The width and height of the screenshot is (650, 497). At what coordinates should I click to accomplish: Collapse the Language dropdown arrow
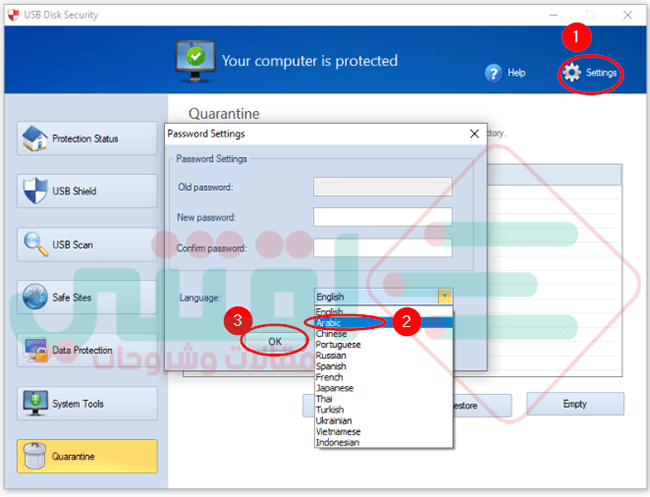(x=444, y=296)
